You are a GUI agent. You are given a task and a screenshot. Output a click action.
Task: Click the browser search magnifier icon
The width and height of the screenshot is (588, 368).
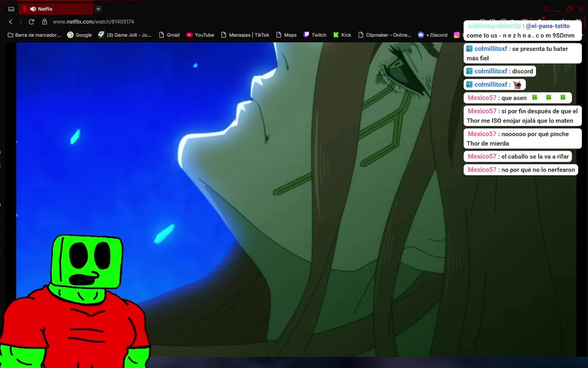tap(547, 9)
